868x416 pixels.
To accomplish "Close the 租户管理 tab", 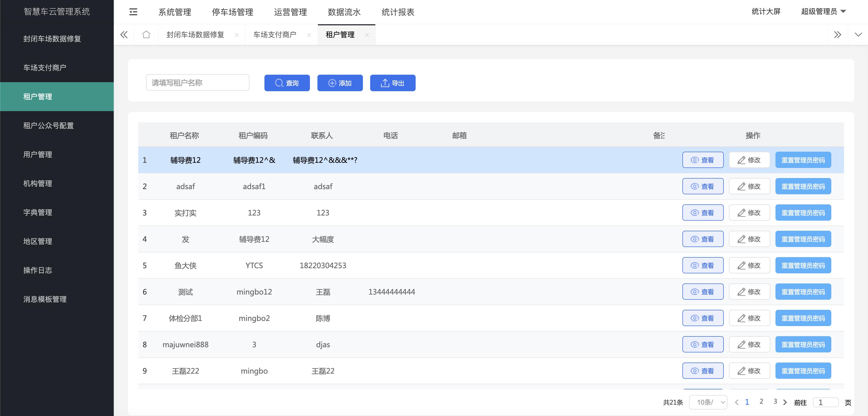I will [367, 35].
